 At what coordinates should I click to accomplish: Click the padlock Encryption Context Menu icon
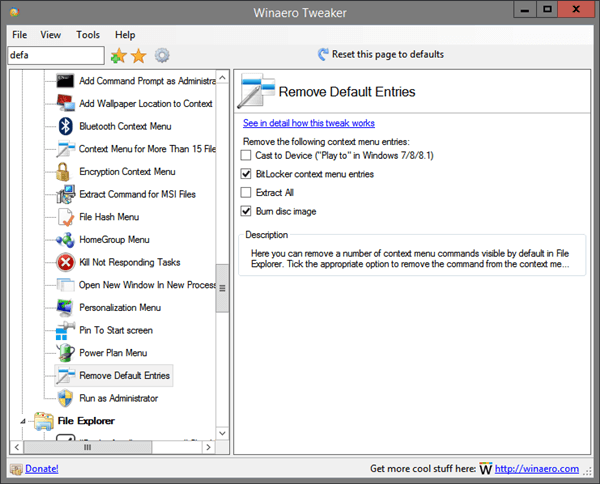tap(63, 171)
